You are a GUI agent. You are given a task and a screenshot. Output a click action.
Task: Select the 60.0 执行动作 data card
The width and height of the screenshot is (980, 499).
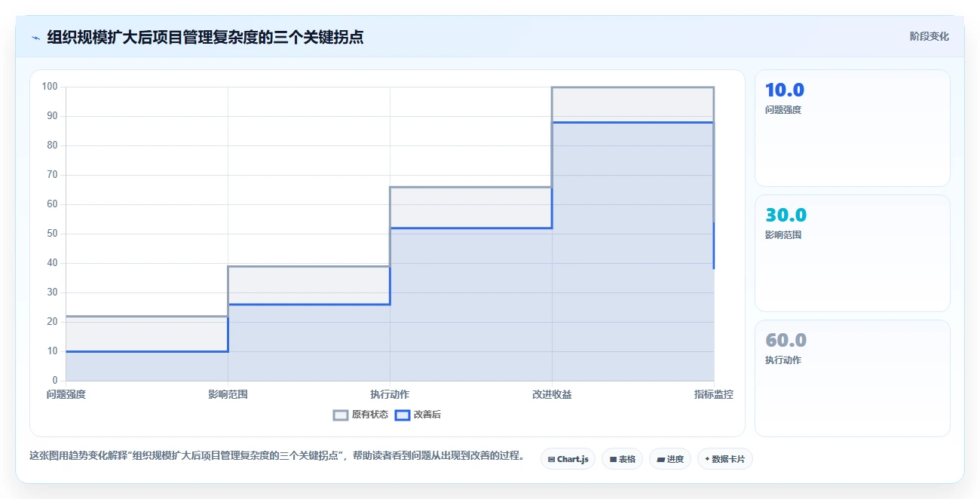tap(852, 378)
